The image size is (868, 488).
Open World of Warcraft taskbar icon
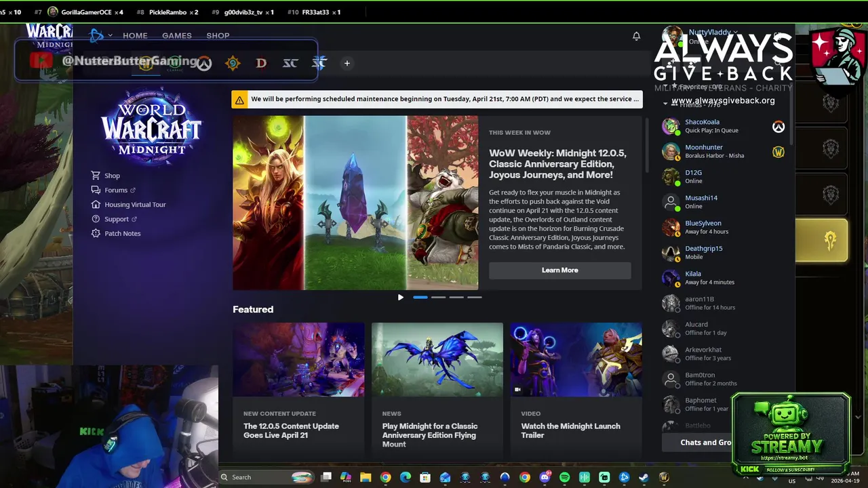[x=664, y=478]
